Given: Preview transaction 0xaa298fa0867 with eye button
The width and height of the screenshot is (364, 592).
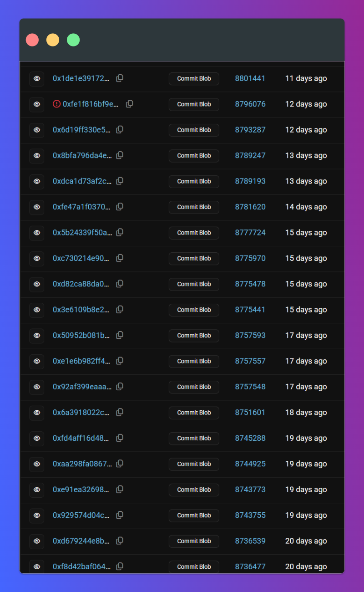Looking at the screenshot, I should 37,464.
